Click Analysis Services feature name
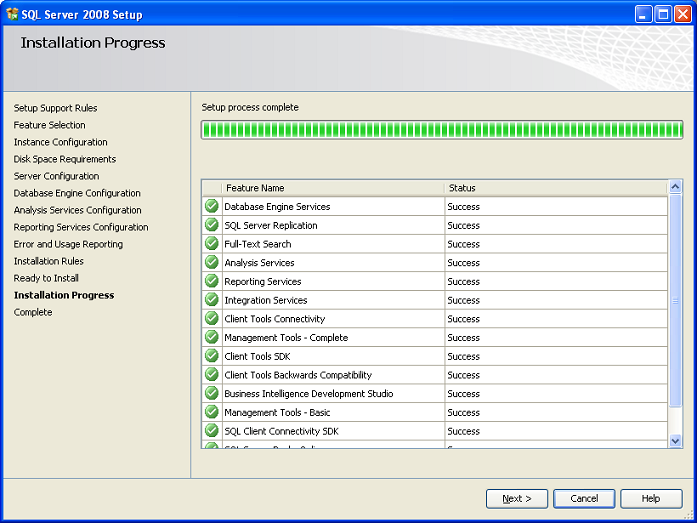Viewport: 697px width, 523px height. pyautogui.click(x=259, y=263)
